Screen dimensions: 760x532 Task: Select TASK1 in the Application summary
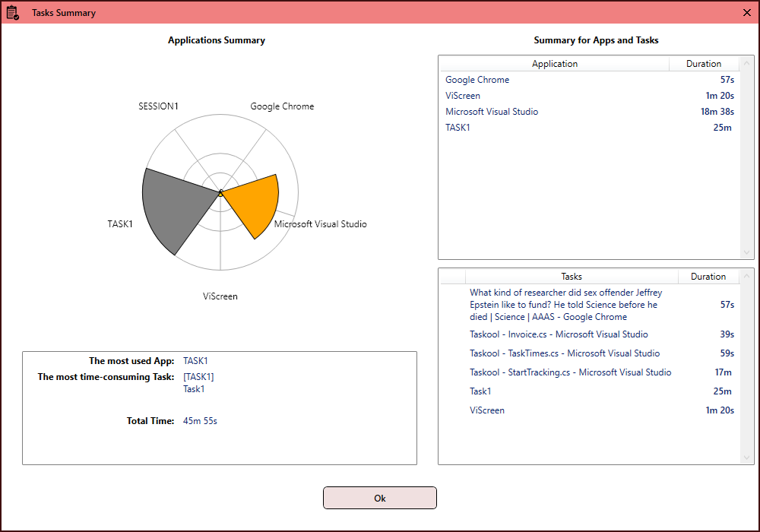(458, 128)
